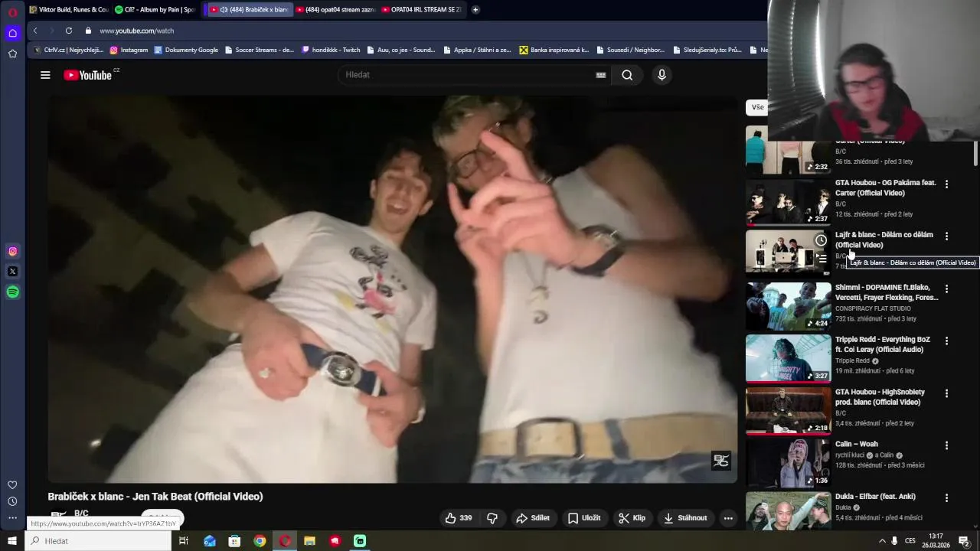Image resolution: width=980 pixels, height=551 pixels.
Task: Save video using the Uložit button
Action: [x=584, y=518]
